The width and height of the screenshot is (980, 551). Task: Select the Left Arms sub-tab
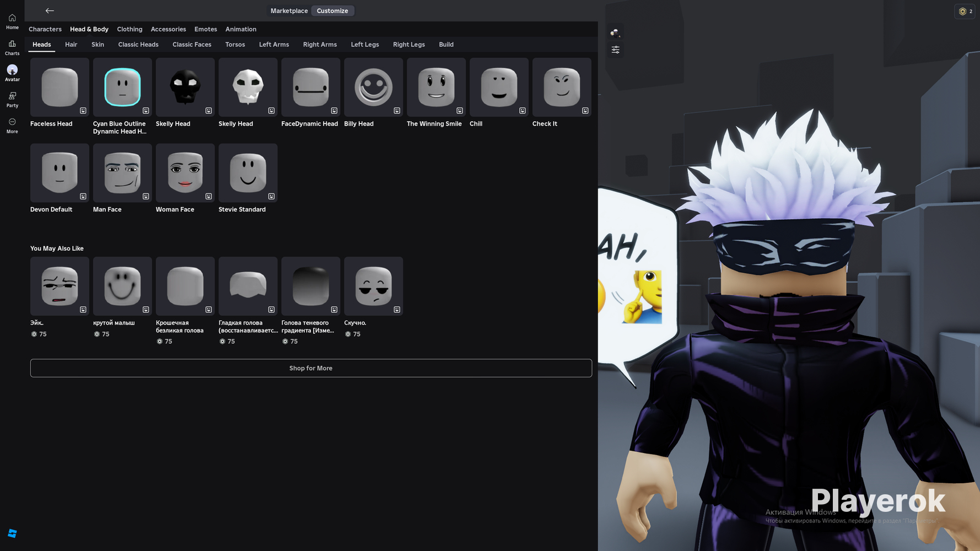(274, 45)
